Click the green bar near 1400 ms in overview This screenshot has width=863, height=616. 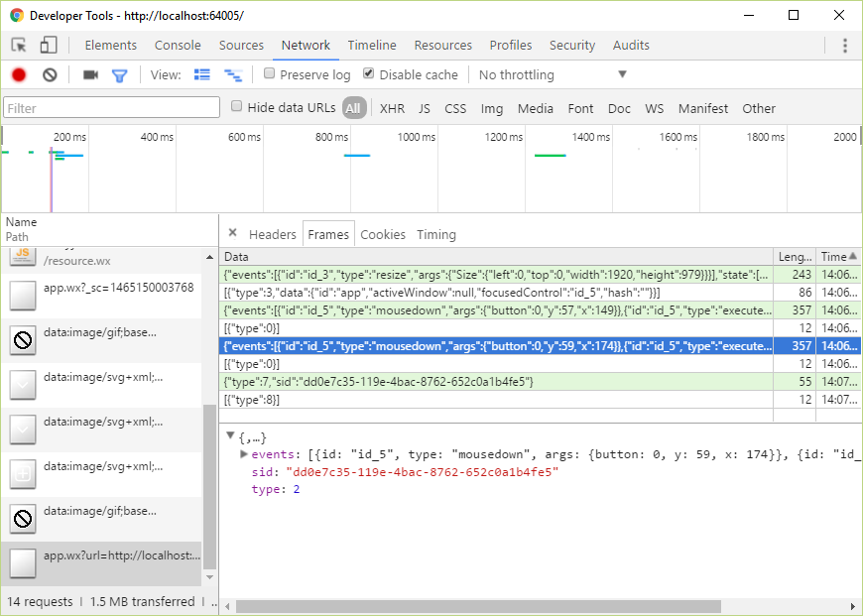(x=550, y=155)
